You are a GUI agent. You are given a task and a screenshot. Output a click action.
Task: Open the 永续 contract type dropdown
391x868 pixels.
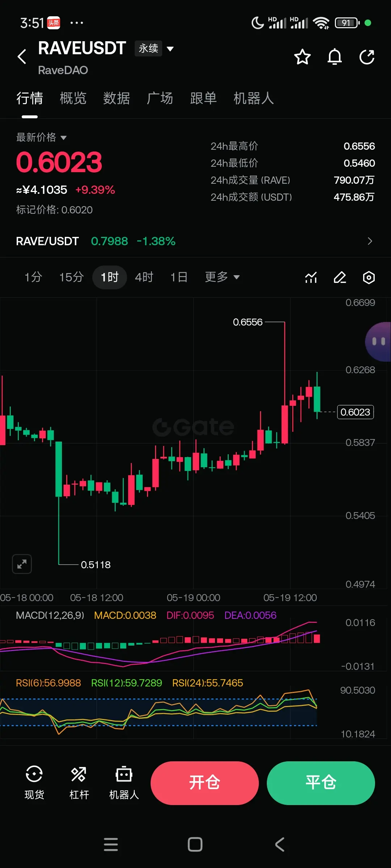(155, 48)
